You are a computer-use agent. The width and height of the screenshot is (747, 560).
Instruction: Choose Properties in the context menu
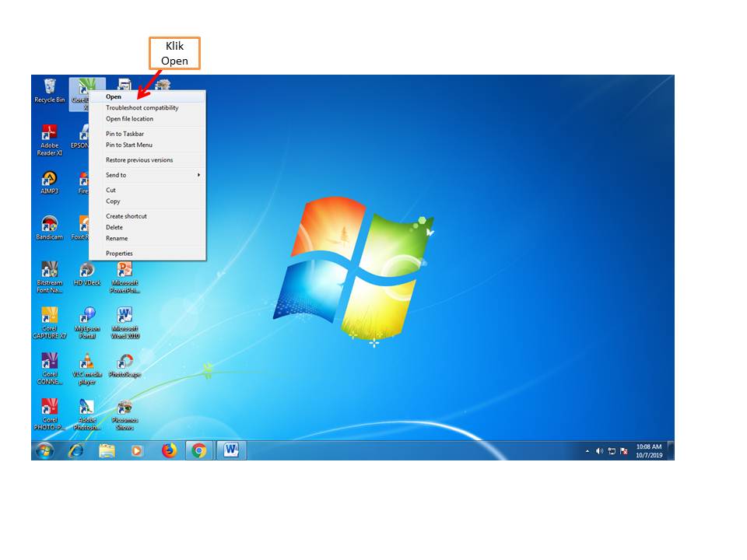click(148, 254)
